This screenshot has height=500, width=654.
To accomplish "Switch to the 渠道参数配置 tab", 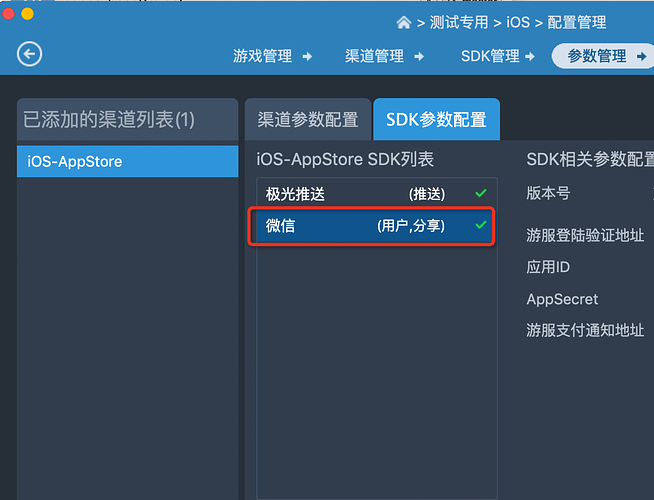I will tap(307, 120).
